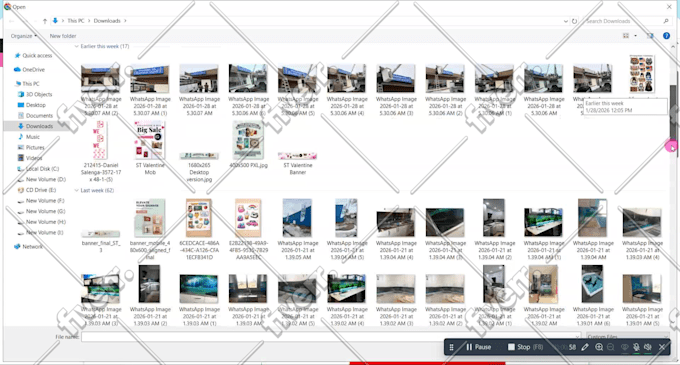Show the preview pane
Screen dimensions: 680x365
(650, 36)
